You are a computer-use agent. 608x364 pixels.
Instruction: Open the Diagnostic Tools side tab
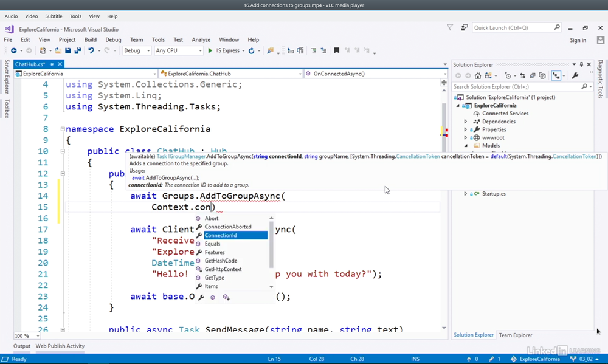click(x=600, y=78)
